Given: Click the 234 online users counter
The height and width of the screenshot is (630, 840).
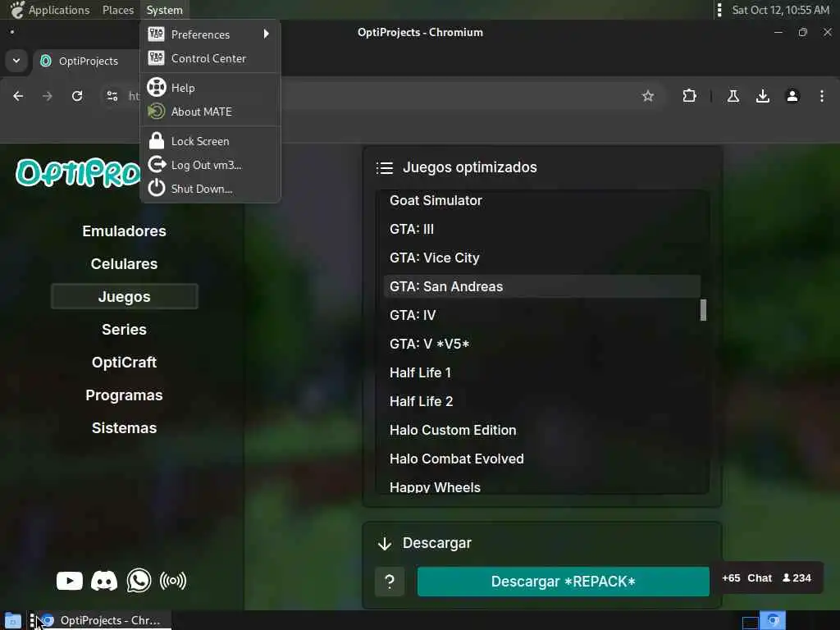Looking at the screenshot, I should point(797,578).
